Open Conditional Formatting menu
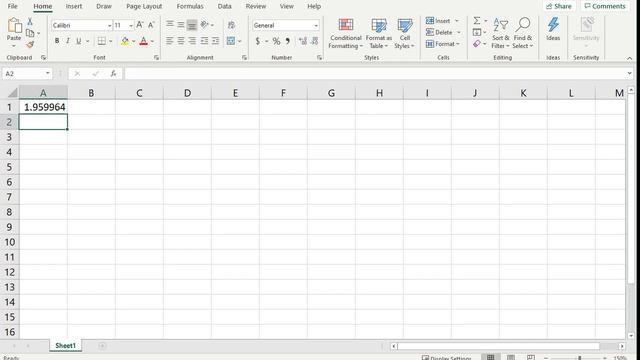The width and height of the screenshot is (640, 360). (346, 33)
